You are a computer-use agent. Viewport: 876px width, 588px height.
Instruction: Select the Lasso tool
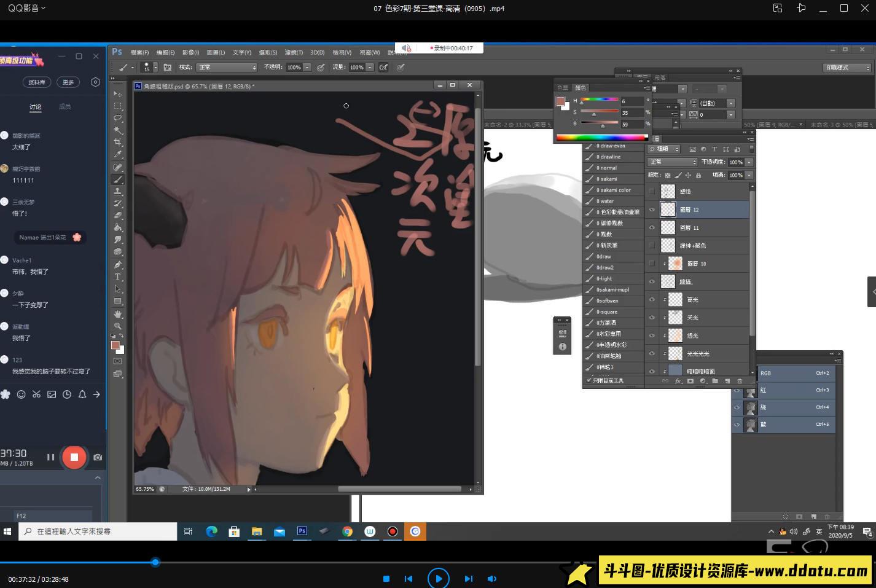coord(117,118)
